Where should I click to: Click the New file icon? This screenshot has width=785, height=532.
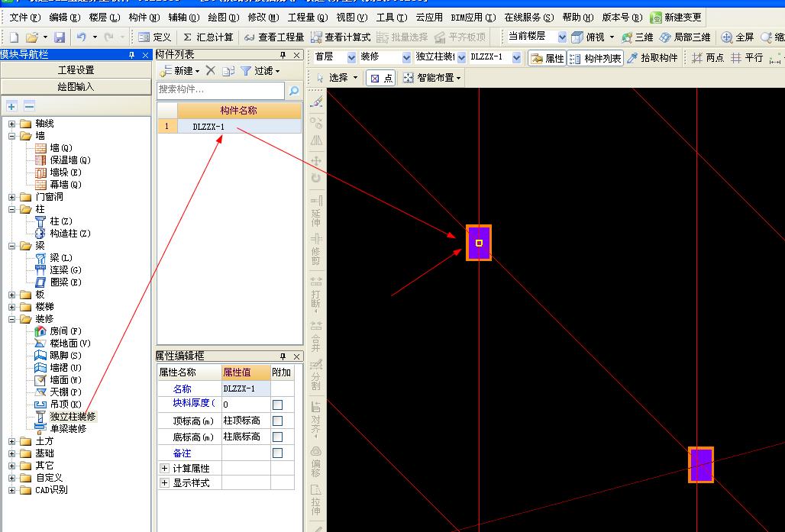pyautogui.click(x=14, y=37)
